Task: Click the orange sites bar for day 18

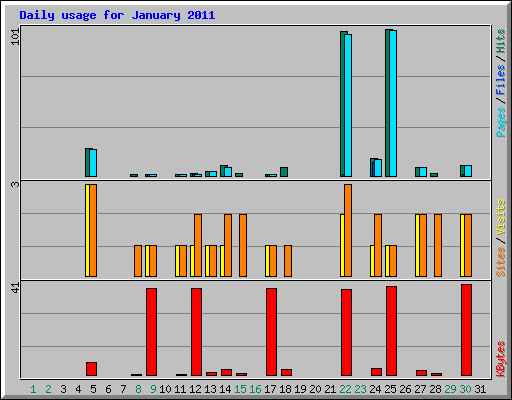Action: pos(288,261)
